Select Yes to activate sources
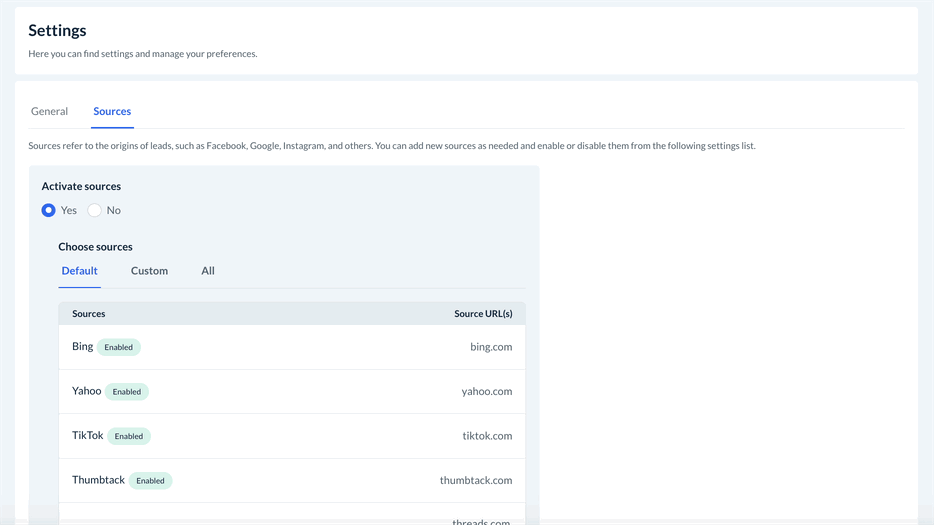934x525 pixels. (48, 210)
